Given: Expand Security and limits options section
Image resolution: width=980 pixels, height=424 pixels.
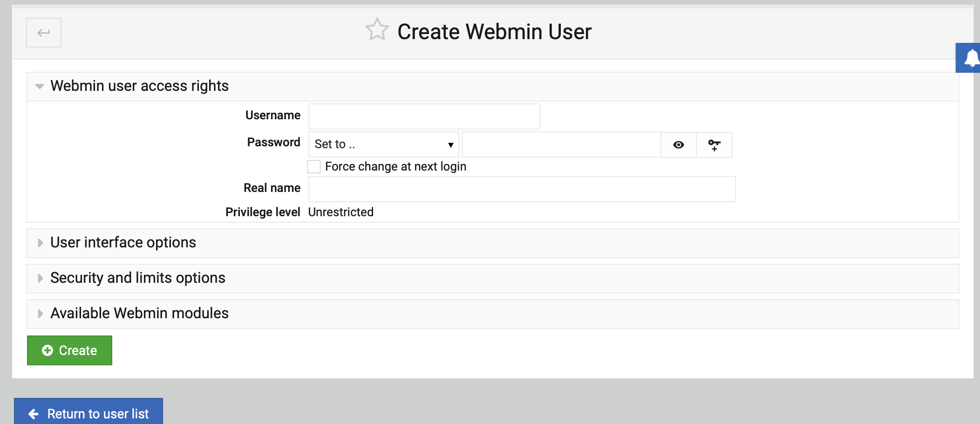Looking at the screenshot, I should [493, 278].
